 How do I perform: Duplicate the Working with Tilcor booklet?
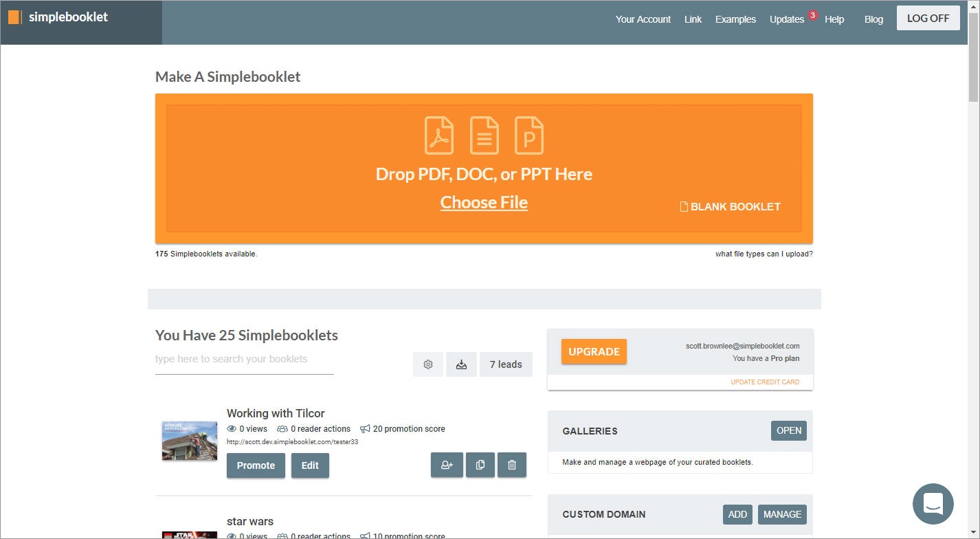(x=480, y=465)
